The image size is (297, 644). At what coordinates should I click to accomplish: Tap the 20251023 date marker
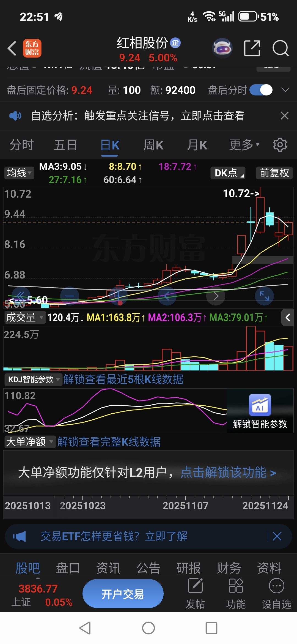[x=83, y=506]
